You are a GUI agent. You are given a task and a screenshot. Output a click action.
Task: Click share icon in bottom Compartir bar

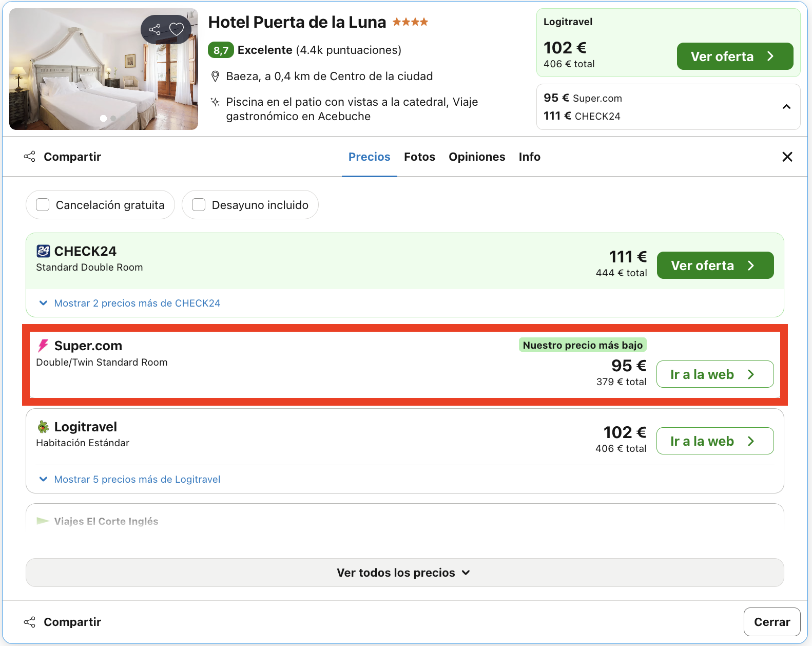click(30, 622)
